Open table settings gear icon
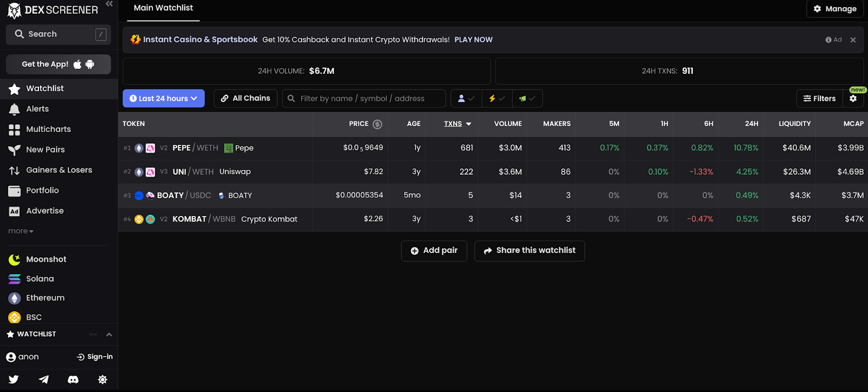The height and width of the screenshot is (392, 868). tap(853, 98)
